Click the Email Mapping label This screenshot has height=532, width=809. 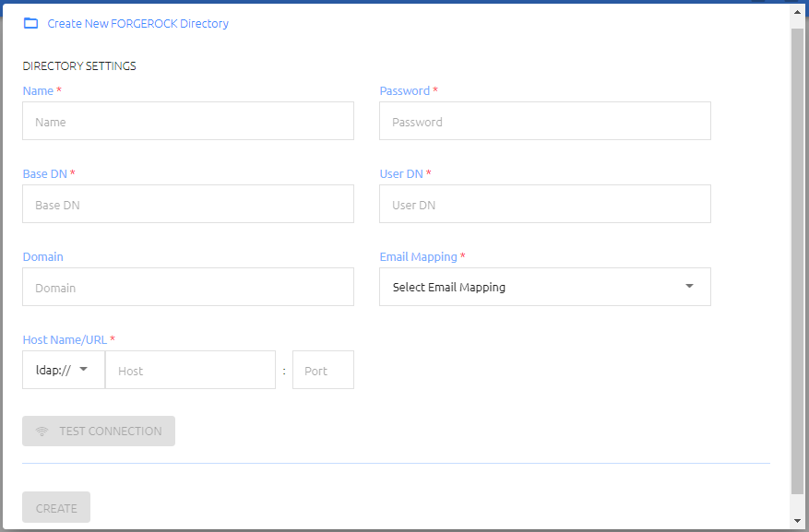(x=419, y=256)
